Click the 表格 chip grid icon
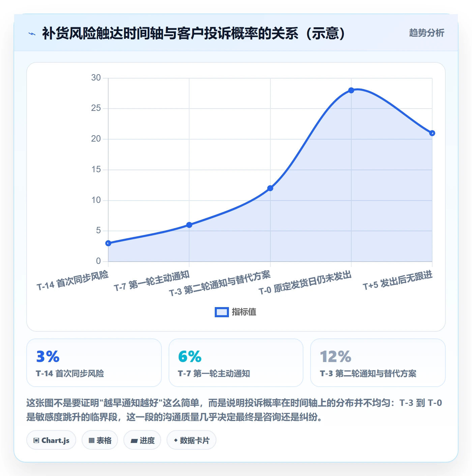This screenshot has width=472, height=476. [x=91, y=441]
